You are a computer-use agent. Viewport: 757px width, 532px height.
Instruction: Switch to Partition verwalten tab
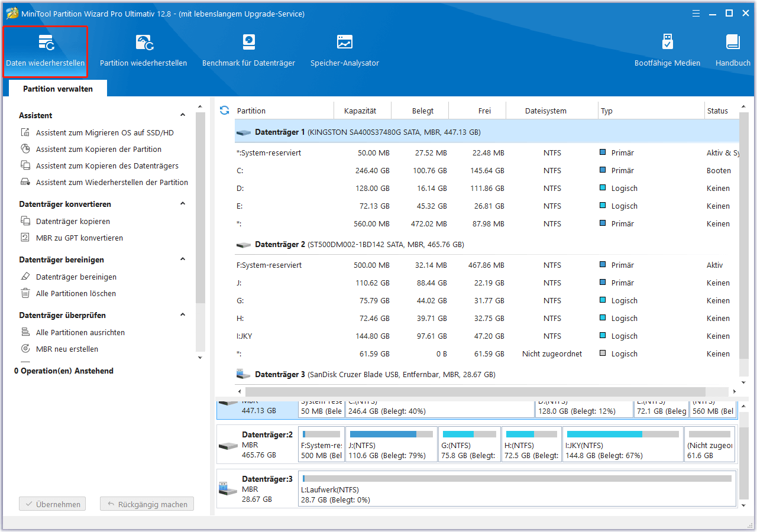coord(58,89)
